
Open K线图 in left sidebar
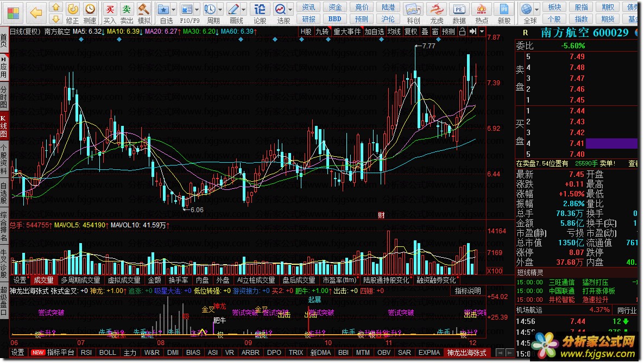[4, 126]
